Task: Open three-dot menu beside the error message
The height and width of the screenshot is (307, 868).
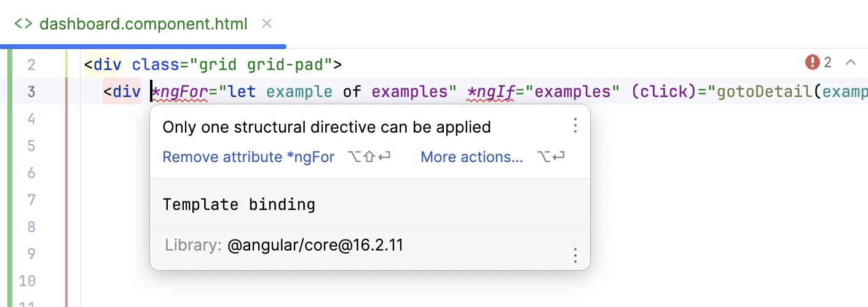Action: point(575,126)
